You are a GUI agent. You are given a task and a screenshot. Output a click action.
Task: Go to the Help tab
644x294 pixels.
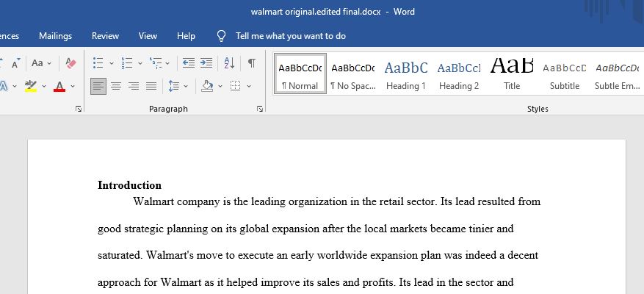[x=186, y=36]
